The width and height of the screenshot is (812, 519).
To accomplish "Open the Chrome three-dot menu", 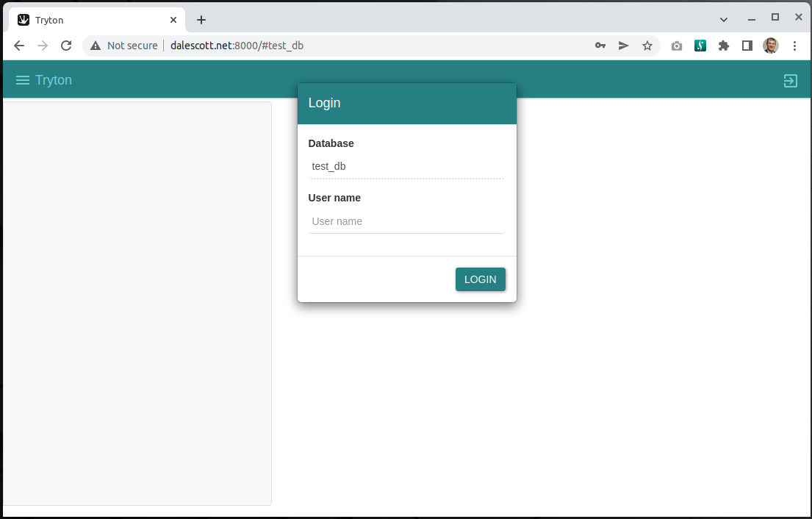I will coord(794,46).
